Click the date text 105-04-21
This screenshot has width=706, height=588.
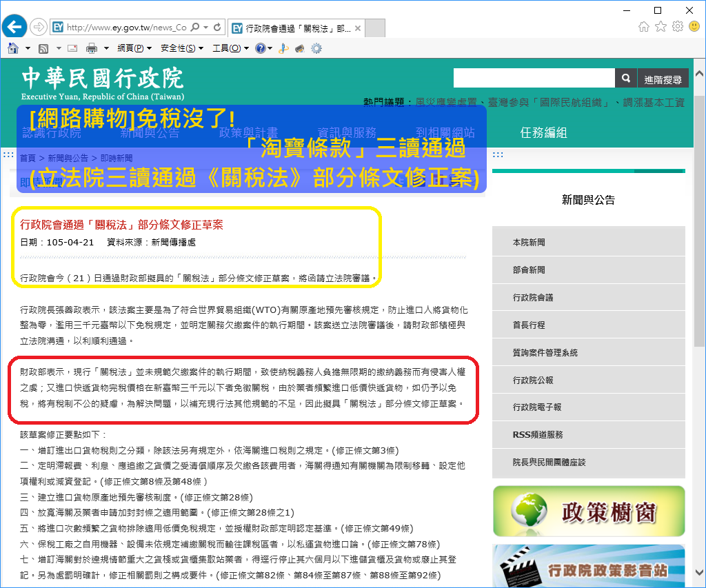pyautogui.click(x=70, y=242)
